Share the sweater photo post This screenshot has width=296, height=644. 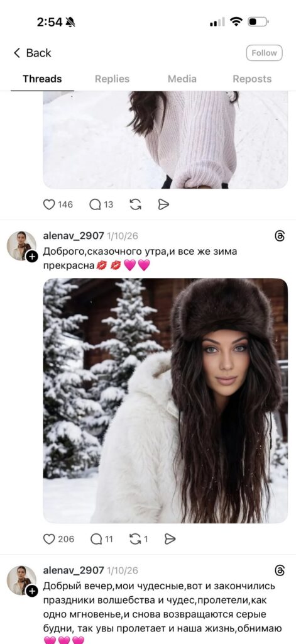click(163, 204)
